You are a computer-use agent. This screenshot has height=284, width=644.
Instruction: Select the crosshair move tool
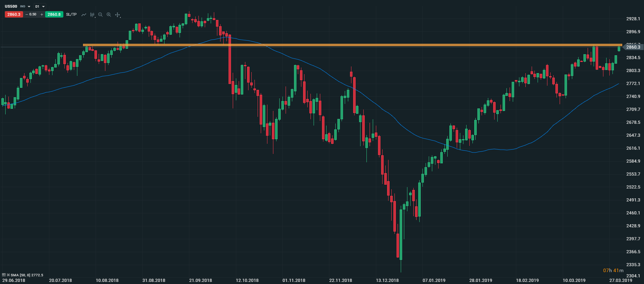(118, 15)
